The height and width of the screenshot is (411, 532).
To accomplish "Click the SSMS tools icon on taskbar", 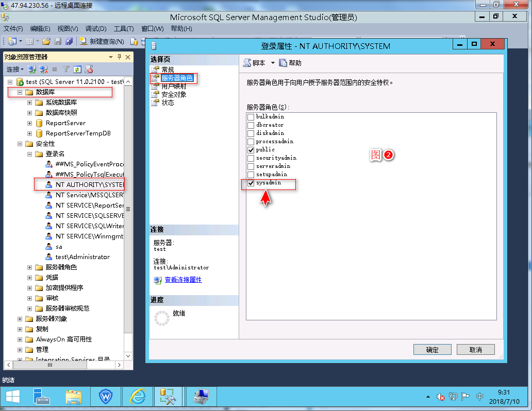I will 168,396.
